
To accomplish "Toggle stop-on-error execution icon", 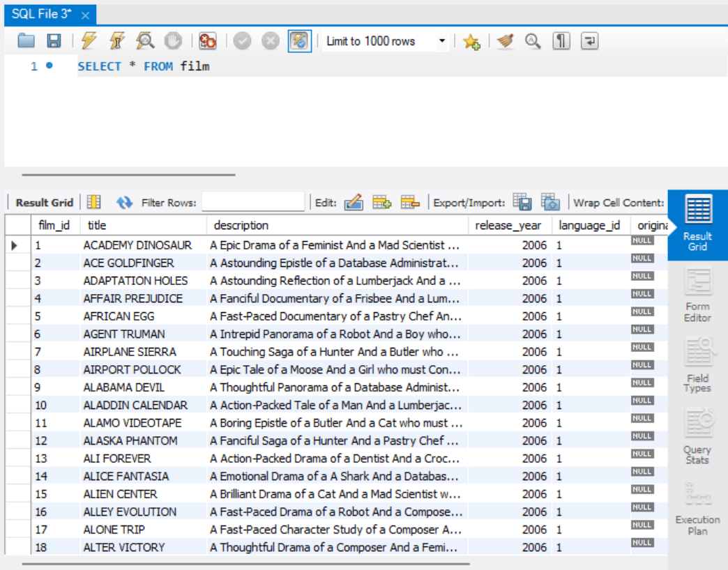I will click(x=208, y=41).
